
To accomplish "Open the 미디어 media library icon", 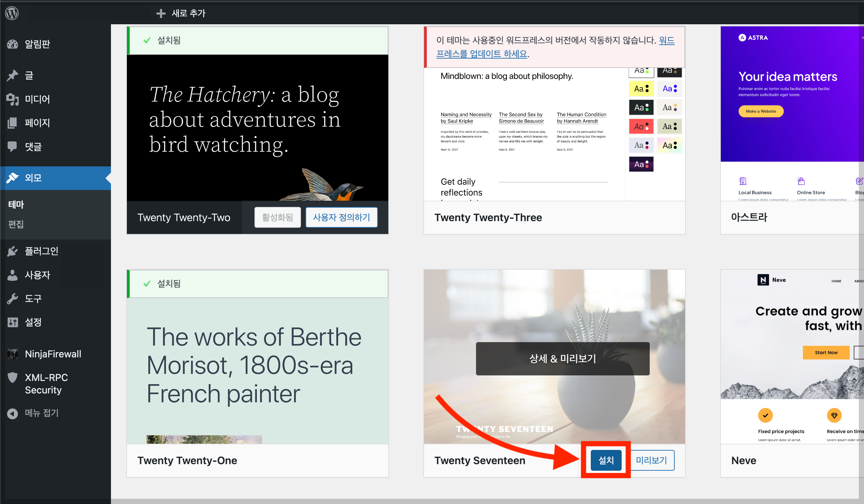I will [12, 99].
